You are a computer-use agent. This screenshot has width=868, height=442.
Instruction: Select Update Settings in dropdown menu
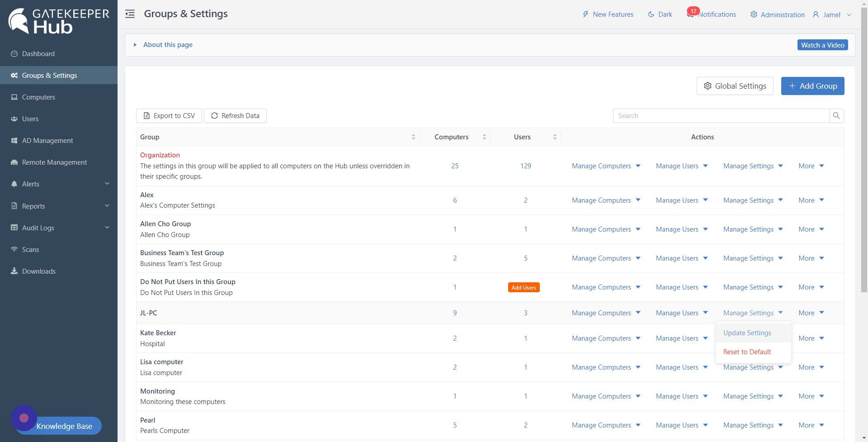[754, 333]
